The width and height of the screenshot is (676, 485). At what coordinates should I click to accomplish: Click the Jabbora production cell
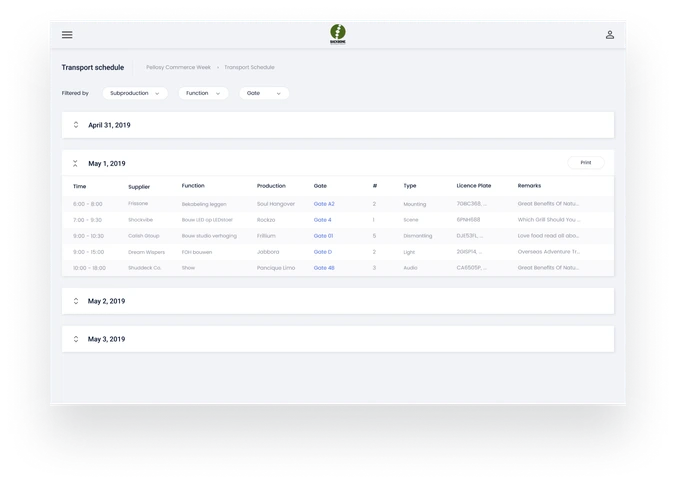point(268,252)
